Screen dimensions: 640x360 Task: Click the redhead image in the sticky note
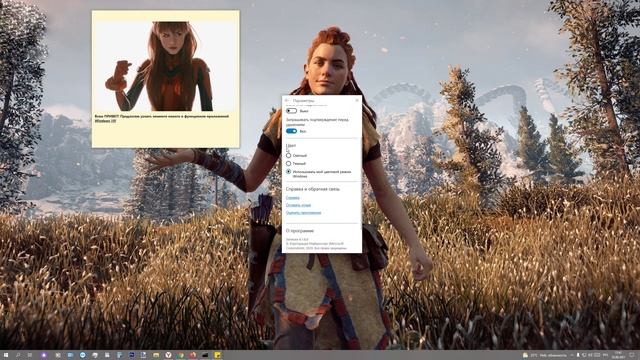click(166, 67)
